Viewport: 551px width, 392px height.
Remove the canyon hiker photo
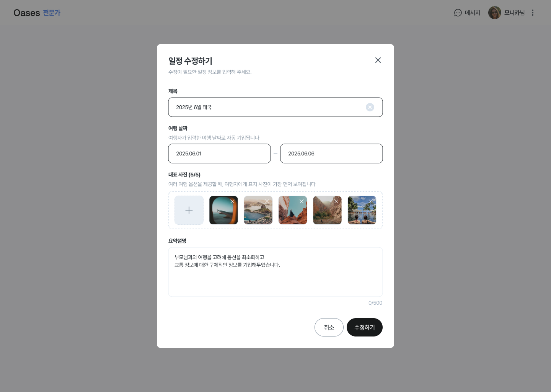point(336,201)
